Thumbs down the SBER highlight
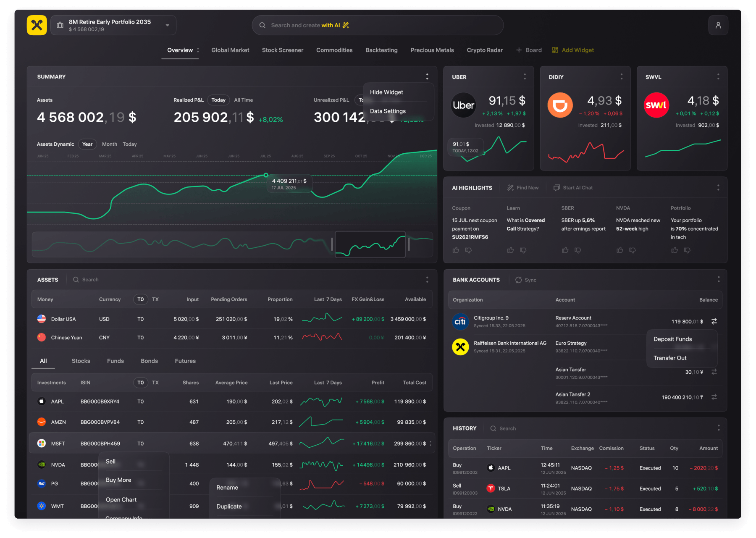756x538 pixels. click(578, 250)
